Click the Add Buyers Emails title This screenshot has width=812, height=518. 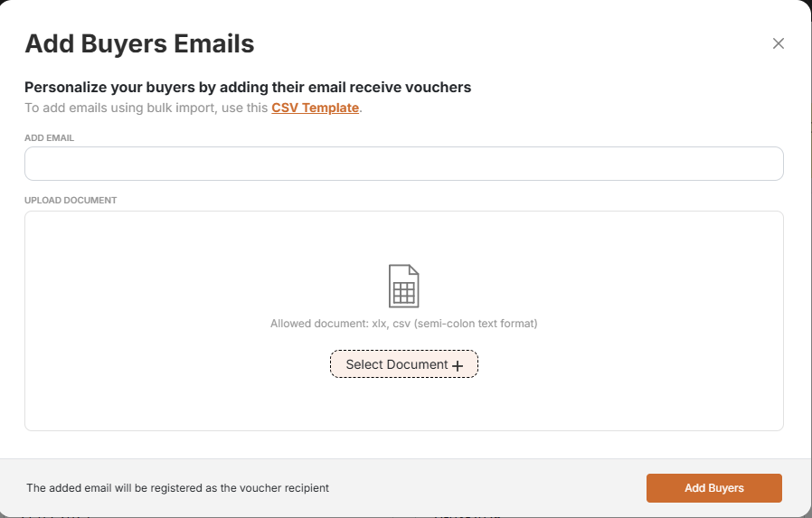point(139,43)
